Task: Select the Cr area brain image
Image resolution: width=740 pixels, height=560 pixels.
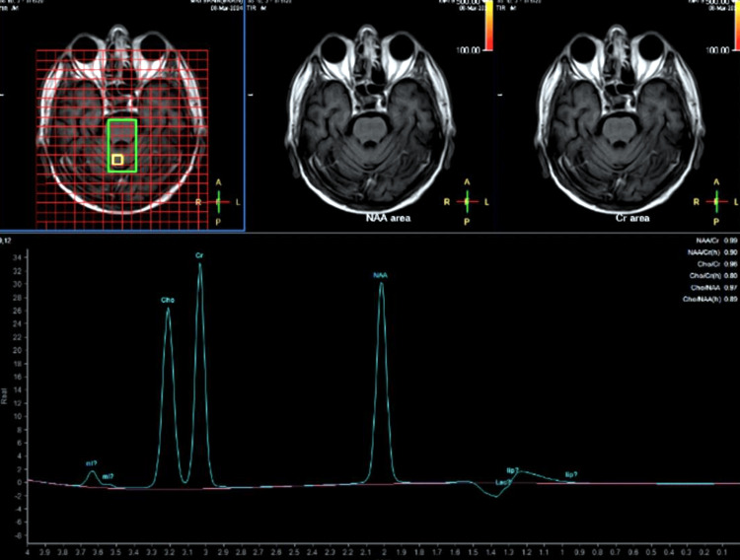Action: (620, 118)
